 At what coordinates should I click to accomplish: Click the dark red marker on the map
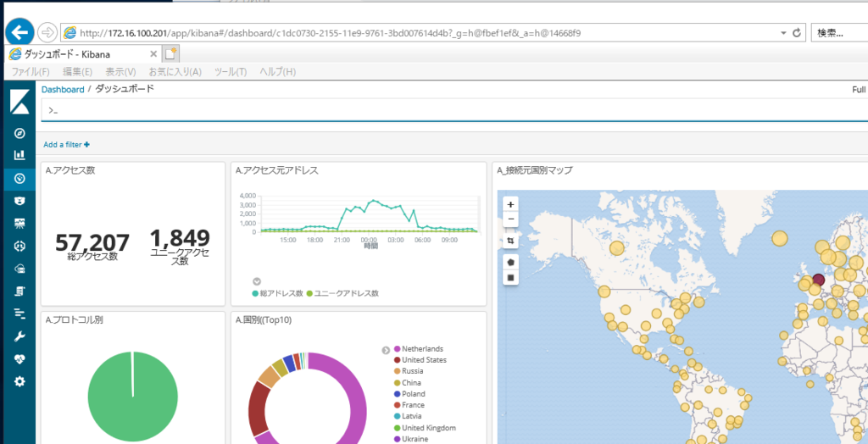818,281
